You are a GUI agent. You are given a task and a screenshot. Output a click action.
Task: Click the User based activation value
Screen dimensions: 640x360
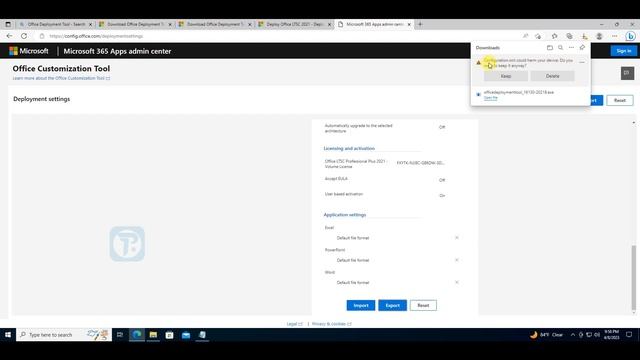442,196
